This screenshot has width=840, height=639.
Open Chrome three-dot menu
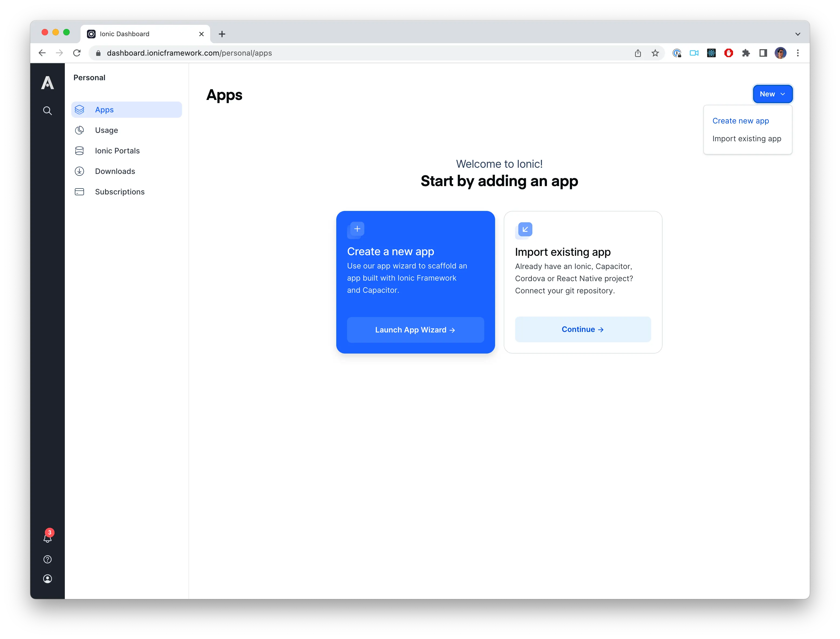pos(798,53)
